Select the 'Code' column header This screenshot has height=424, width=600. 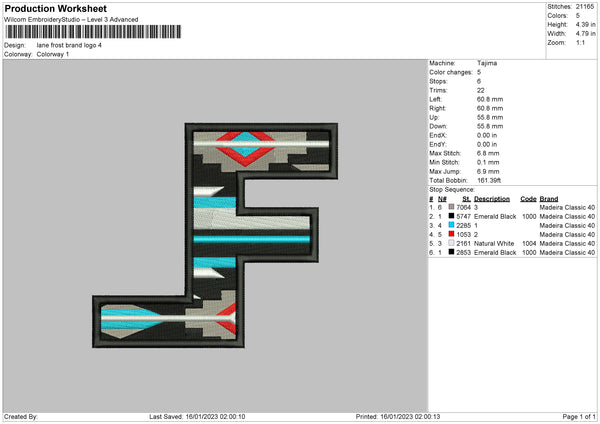pyautogui.click(x=528, y=199)
